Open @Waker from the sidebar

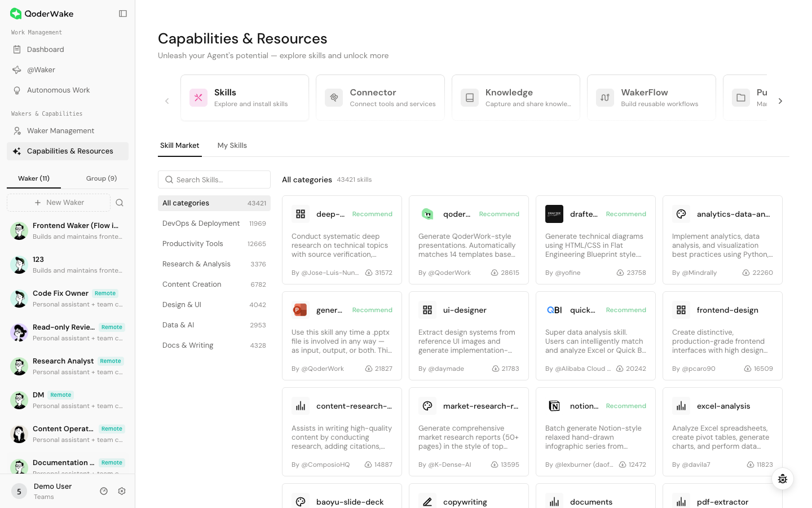pyautogui.click(x=68, y=70)
